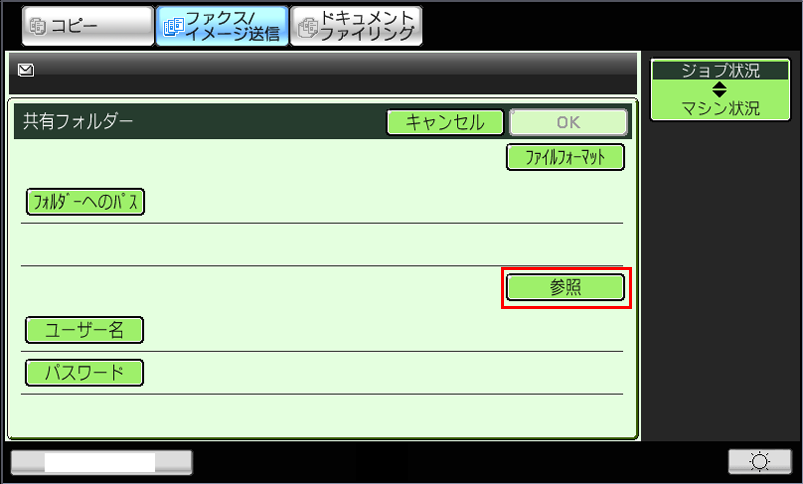Select the フォルダーへのパス button

click(86, 202)
